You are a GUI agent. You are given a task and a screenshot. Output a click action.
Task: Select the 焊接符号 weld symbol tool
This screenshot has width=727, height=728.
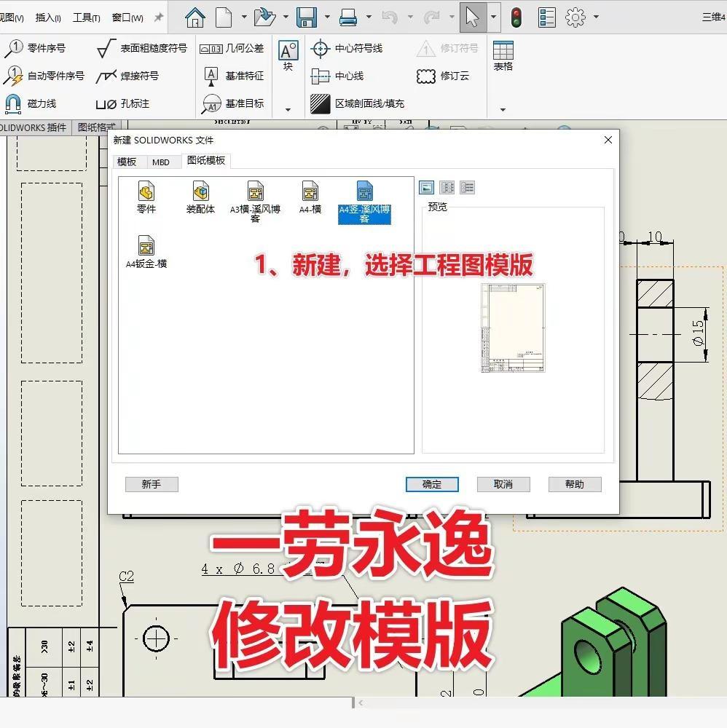point(127,76)
